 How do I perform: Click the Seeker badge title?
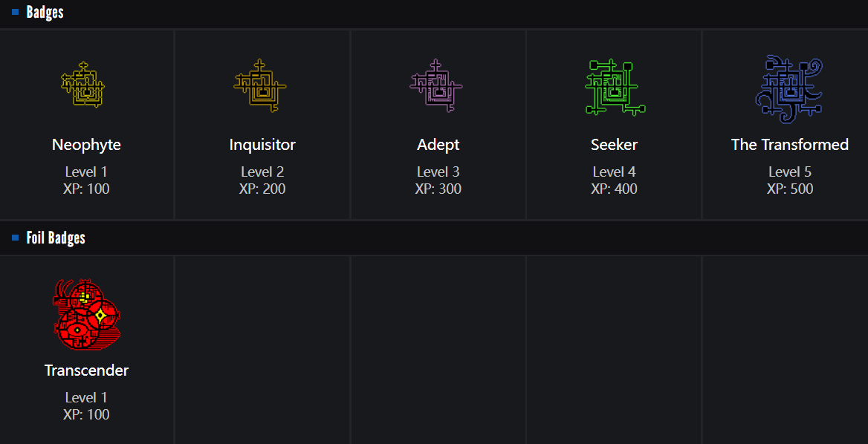[614, 145]
